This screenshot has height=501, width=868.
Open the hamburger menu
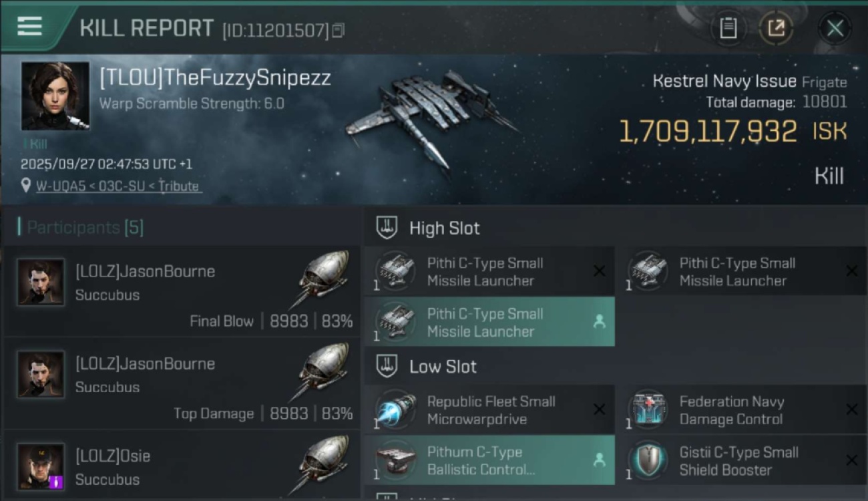[x=30, y=27]
